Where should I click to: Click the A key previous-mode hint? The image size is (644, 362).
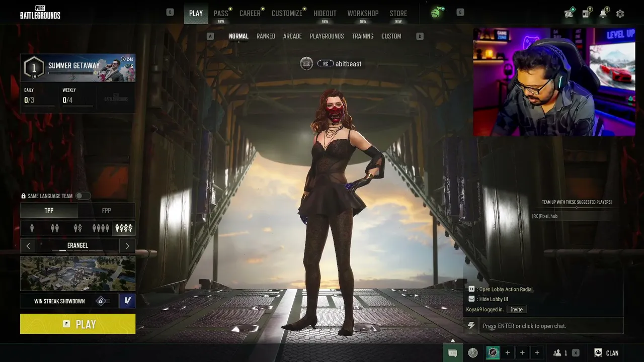(x=210, y=36)
